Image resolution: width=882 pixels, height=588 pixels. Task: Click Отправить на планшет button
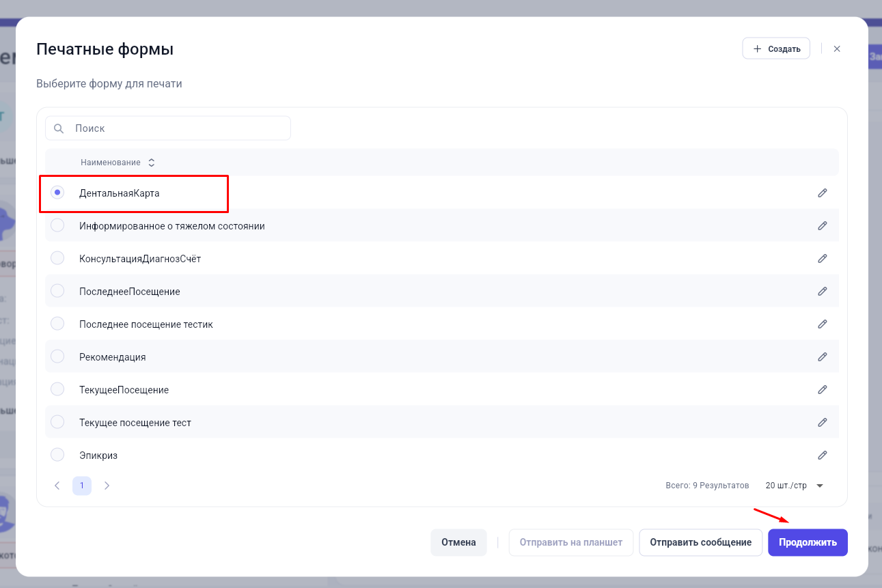pyautogui.click(x=571, y=542)
